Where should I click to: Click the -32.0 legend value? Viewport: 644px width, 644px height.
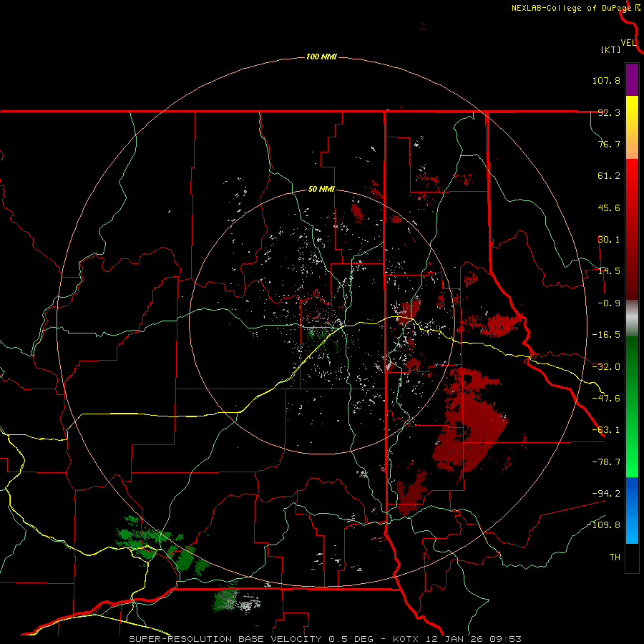tap(606, 367)
